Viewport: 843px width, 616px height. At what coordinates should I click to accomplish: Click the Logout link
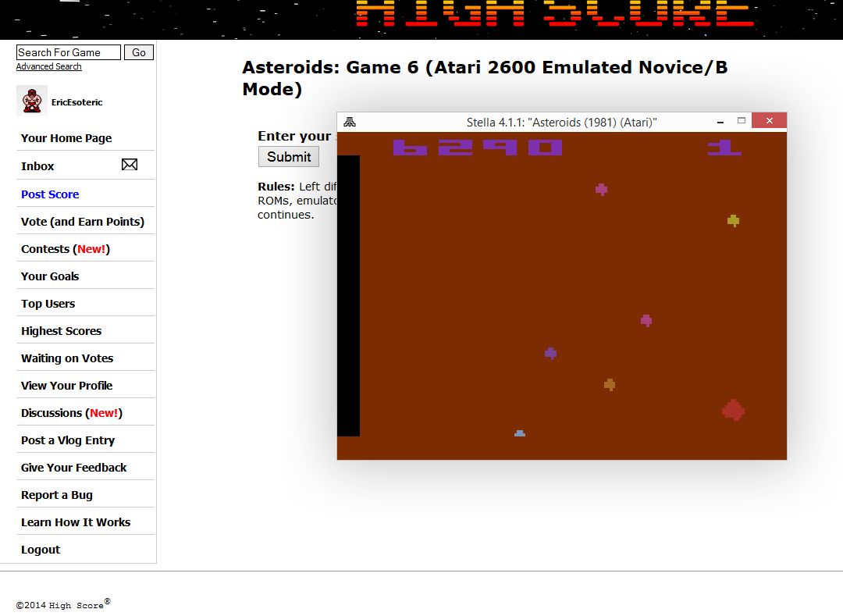point(41,550)
